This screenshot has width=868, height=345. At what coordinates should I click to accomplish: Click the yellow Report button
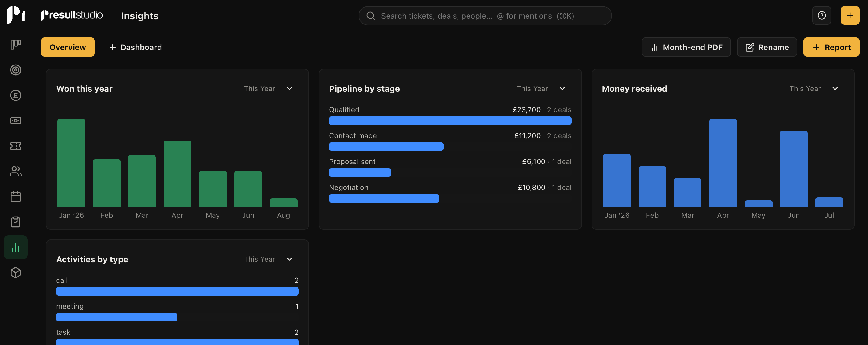tap(831, 47)
